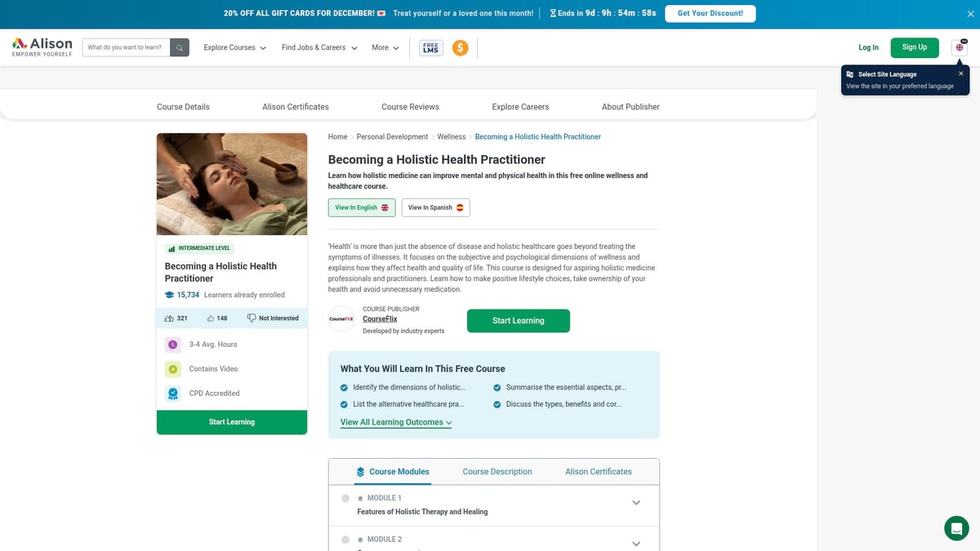This screenshot has width=980, height=551.
Task: Switch to the Course Description tab
Action: [497, 472]
